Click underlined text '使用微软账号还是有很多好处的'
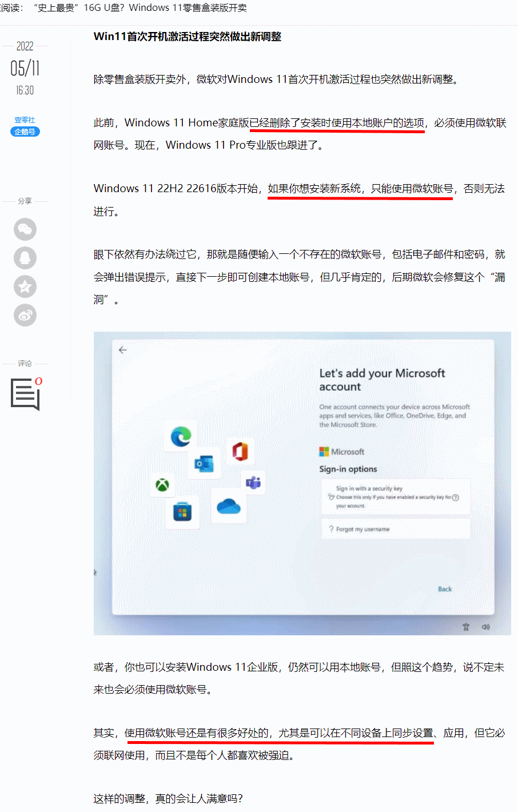 [x=197, y=733]
